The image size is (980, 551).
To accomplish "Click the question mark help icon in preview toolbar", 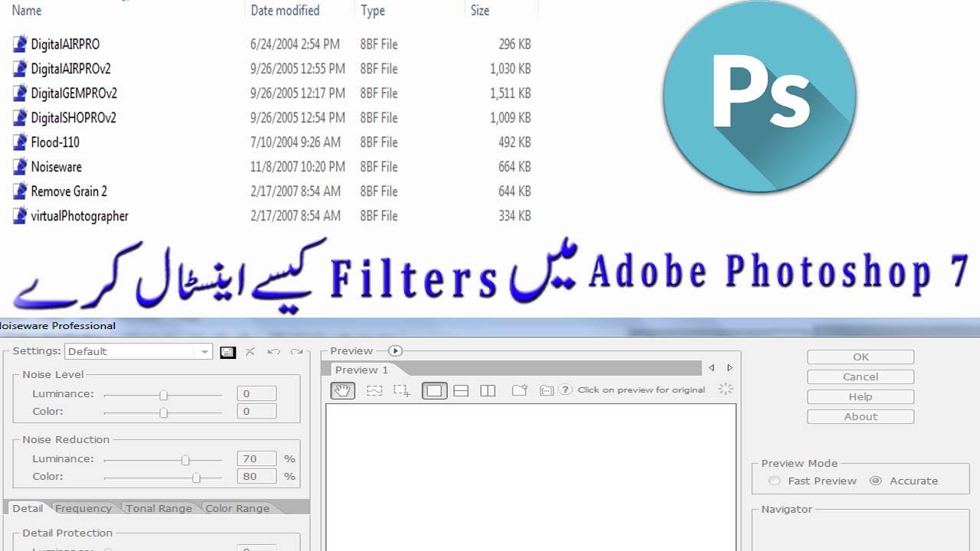I will 566,390.
